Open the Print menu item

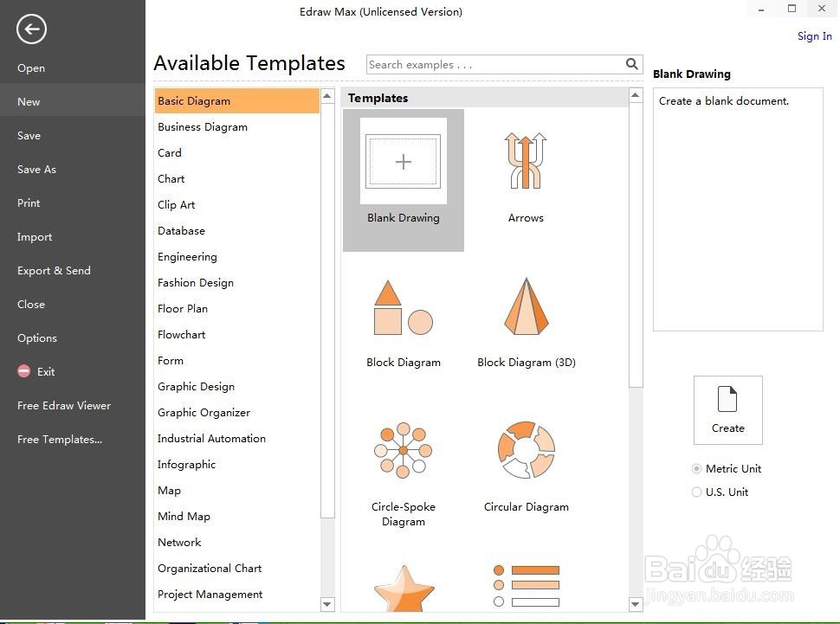click(x=29, y=203)
